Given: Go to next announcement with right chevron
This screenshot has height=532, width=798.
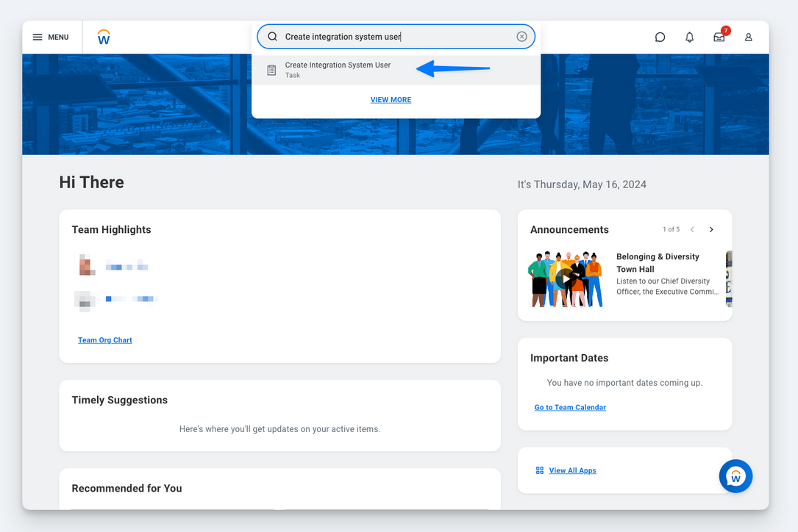Looking at the screenshot, I should (711, 230).
